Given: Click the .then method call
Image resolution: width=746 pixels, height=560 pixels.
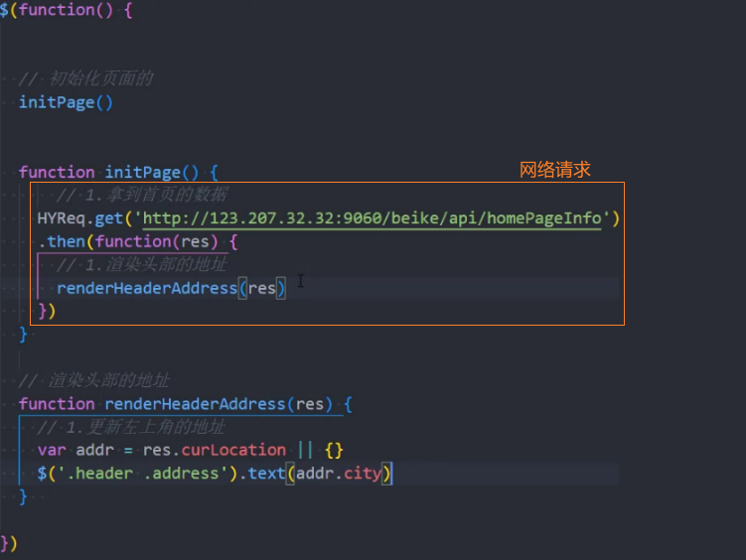Looking at the screenshot, I should pos(65,241).
